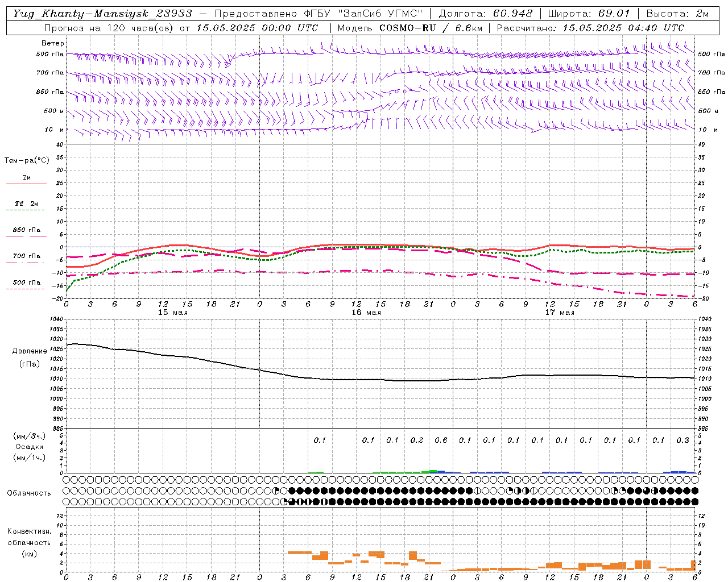Viewport: 728px width, 582px height.
Task: Select the provider text ФГБУ "ЗапСиб УГМС"
Action: pos(362,14)
